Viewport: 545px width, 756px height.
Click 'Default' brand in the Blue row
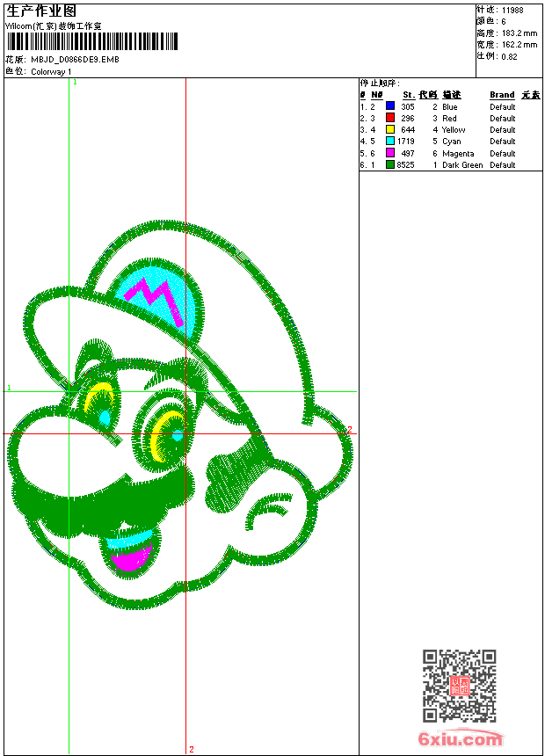pyautogui.click(x=503, y=107)
